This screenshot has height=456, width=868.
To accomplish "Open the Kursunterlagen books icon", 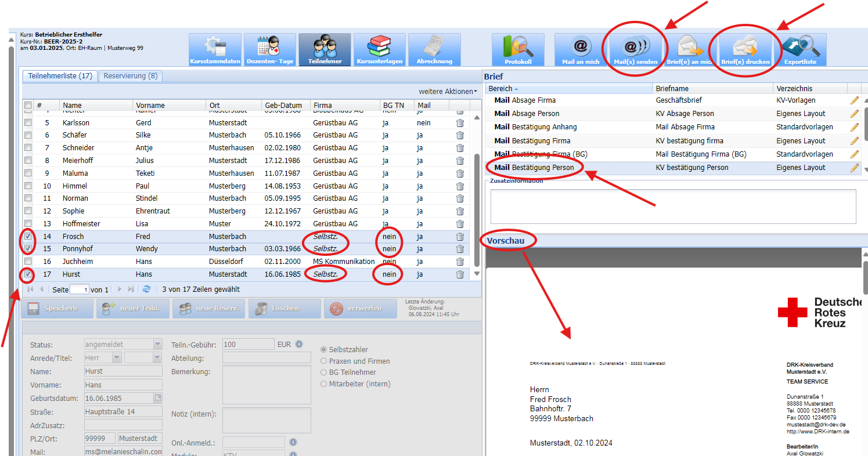I will coord(380,49).
